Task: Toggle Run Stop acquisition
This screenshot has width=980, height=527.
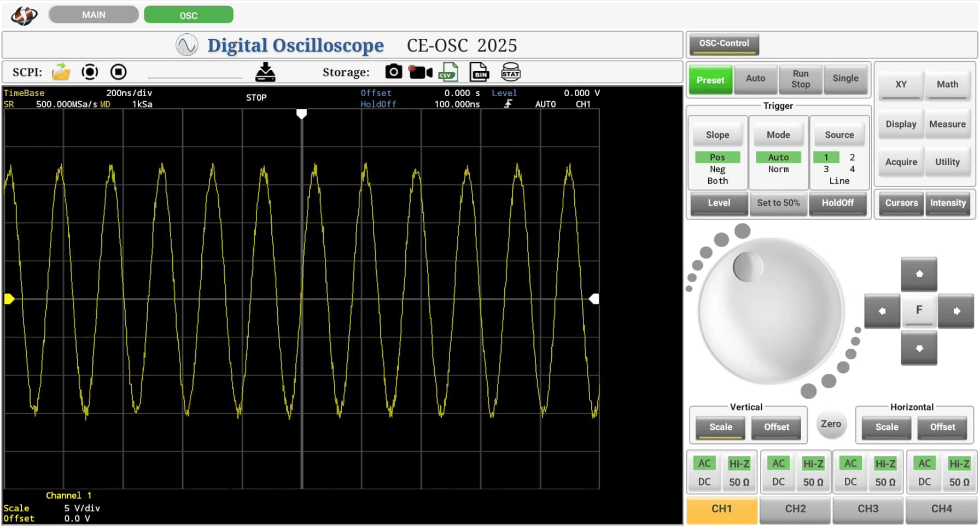Action: [x=801, y=79]
